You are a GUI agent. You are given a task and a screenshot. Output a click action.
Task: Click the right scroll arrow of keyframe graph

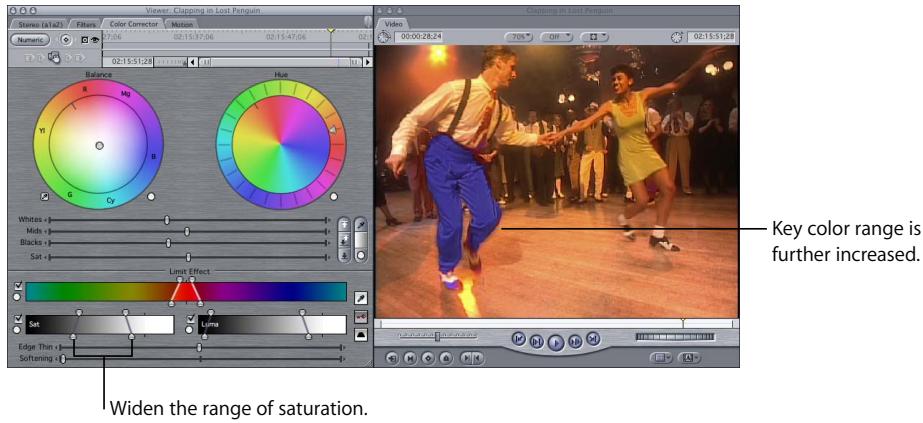(367, 62)
